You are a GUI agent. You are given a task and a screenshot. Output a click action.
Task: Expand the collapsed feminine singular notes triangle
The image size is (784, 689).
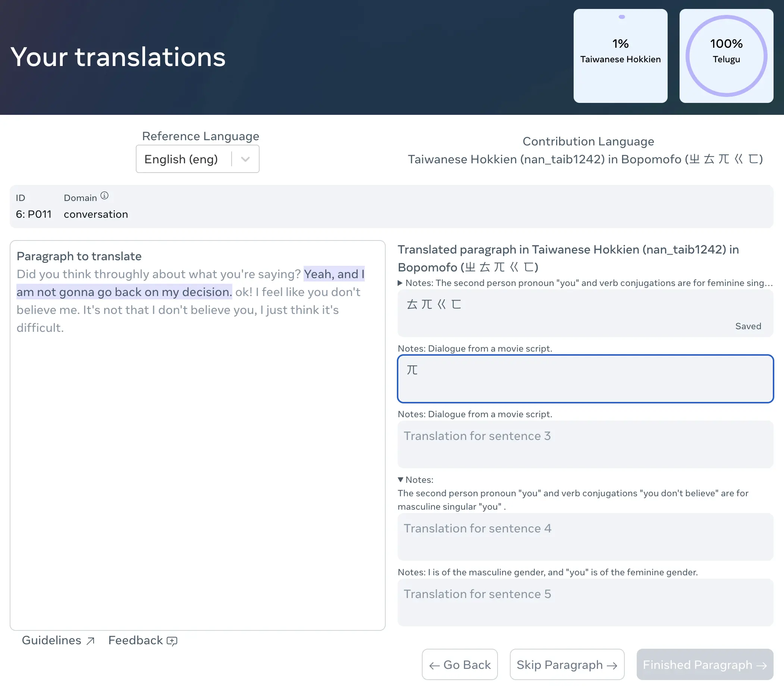pyautogui.click(x=400, y=283)
